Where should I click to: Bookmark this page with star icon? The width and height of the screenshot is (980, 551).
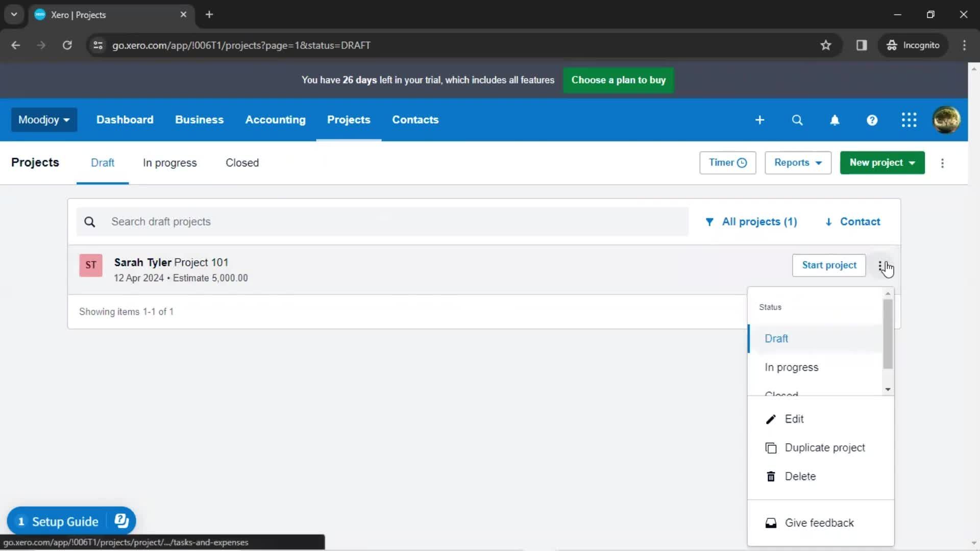(825, 45)
